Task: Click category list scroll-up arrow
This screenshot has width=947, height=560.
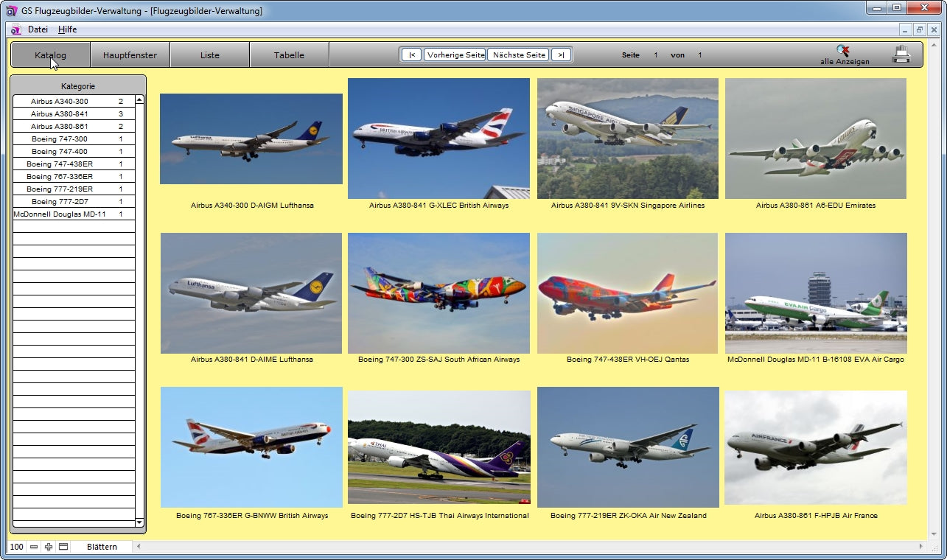Action: [140, 99]
